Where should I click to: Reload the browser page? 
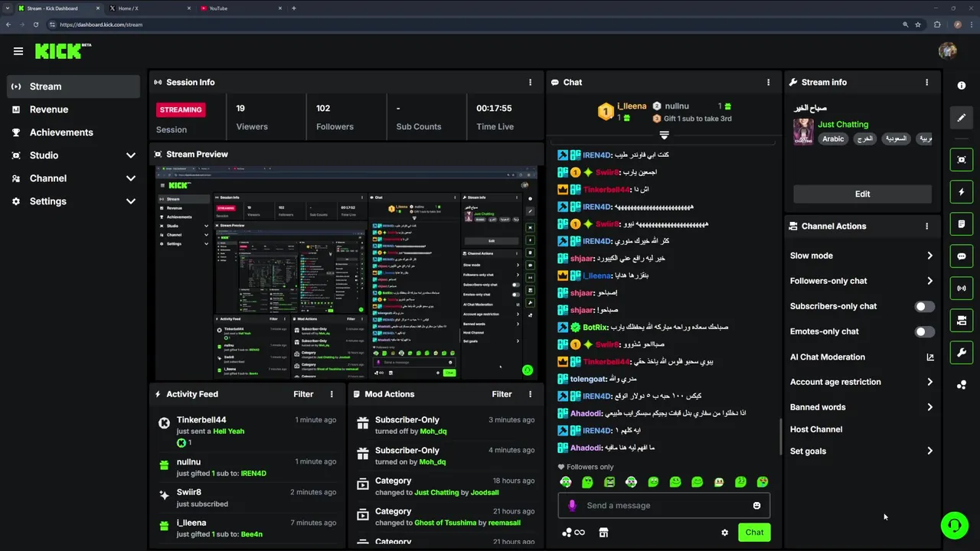(x=37, y=24)
